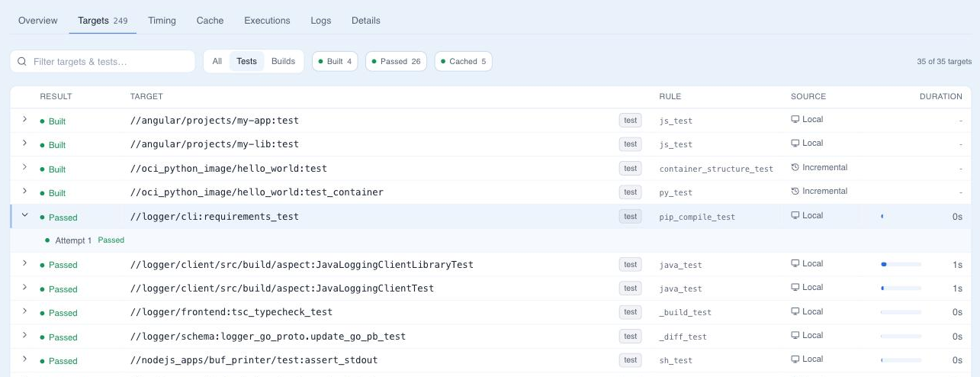The width and height of the screenshot is (980, 377).
Task: Open the Overview tab
Action: pos(38,21)
